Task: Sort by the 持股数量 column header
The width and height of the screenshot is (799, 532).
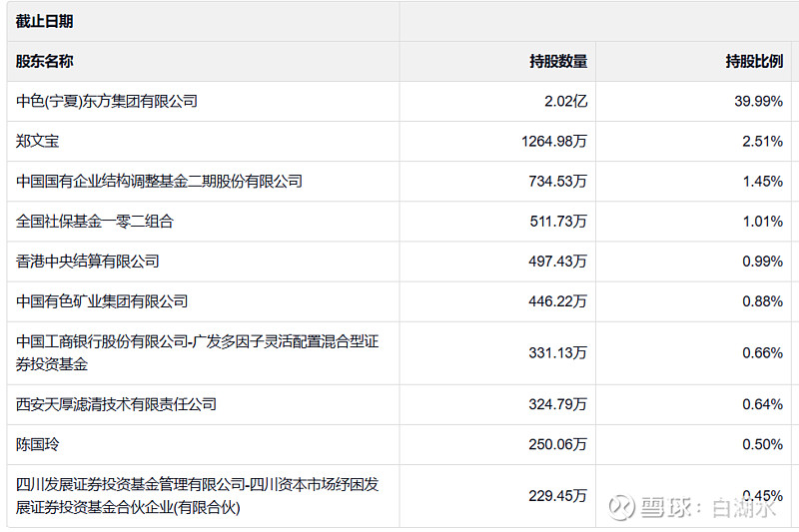Action: 558,61
